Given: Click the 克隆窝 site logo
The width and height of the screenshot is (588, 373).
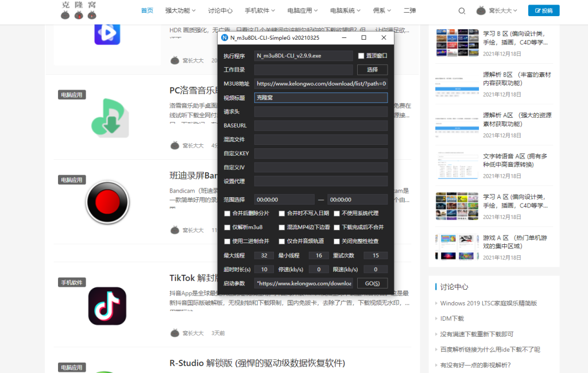Looking at the screenshot, I should click(x=79, y=10).
